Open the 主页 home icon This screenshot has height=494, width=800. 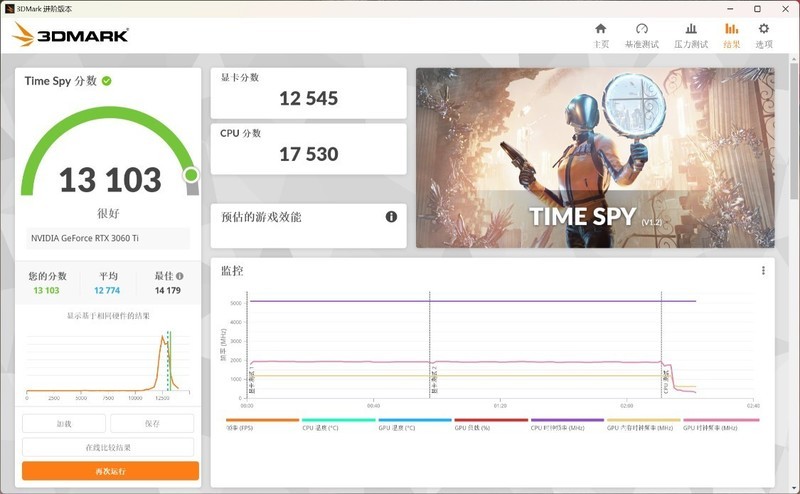tap(601, 29)
